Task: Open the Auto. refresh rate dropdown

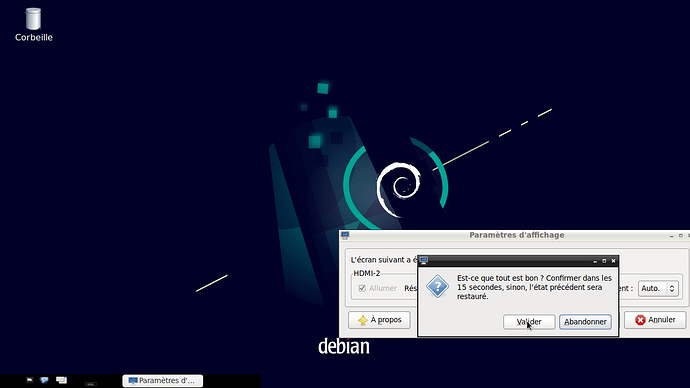Action: (658, 289)
